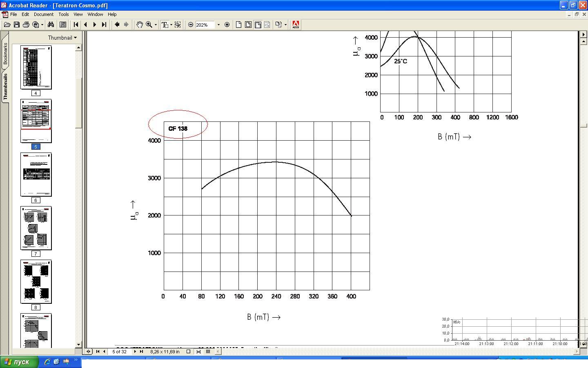Go to first page using toolbar icon
Screen dimensions: 588x368
tap(76, 25)
